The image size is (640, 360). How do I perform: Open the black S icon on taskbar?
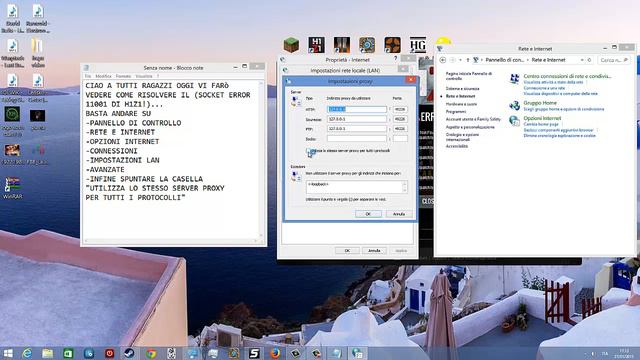(254, 353)
